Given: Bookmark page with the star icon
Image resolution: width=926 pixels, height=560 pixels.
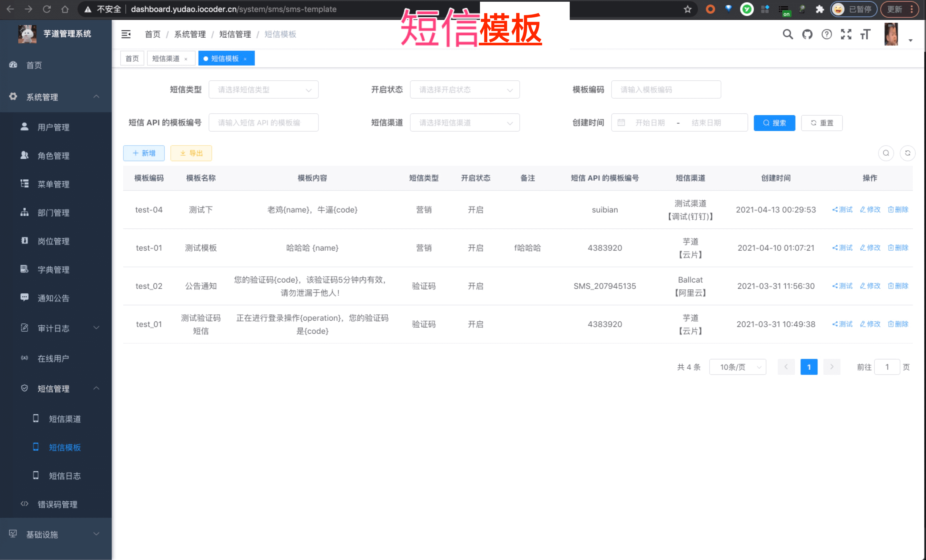Looking at the screenshot, I should [687, 9].
